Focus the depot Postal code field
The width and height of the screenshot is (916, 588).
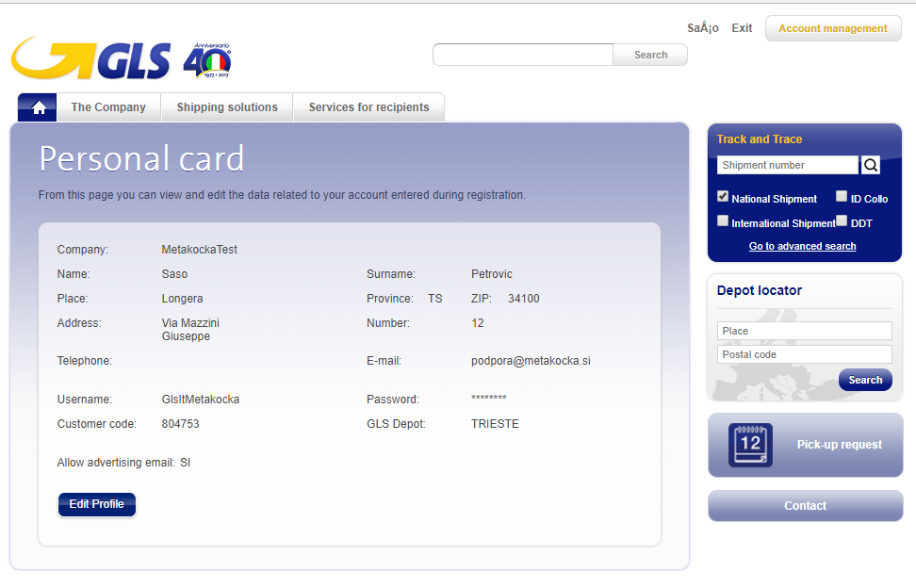(805, 354)
